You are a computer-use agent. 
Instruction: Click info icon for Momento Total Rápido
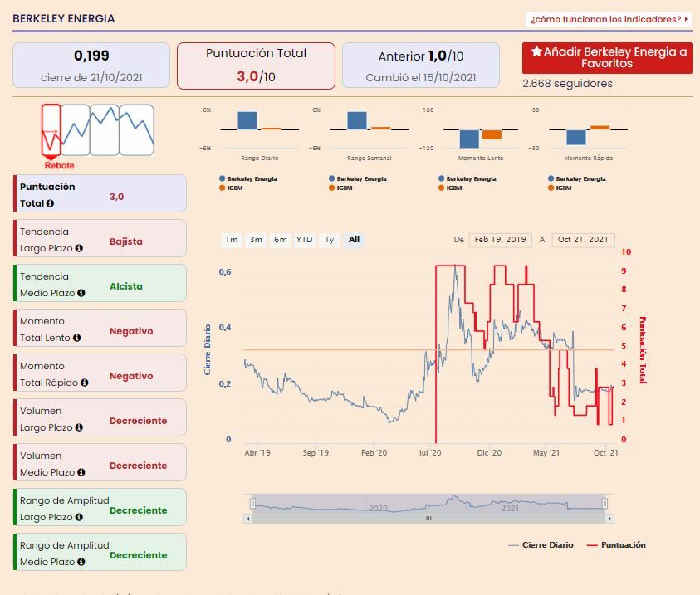tap(85, 383)
